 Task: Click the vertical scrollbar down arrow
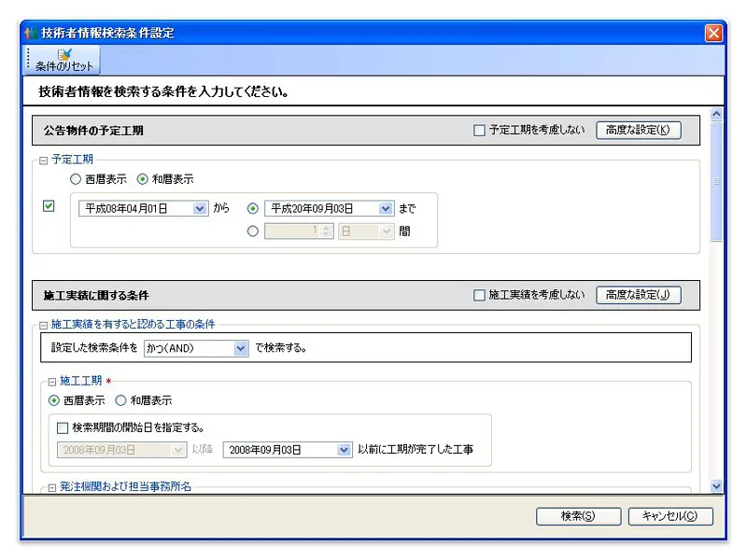(x=716, y=486)
